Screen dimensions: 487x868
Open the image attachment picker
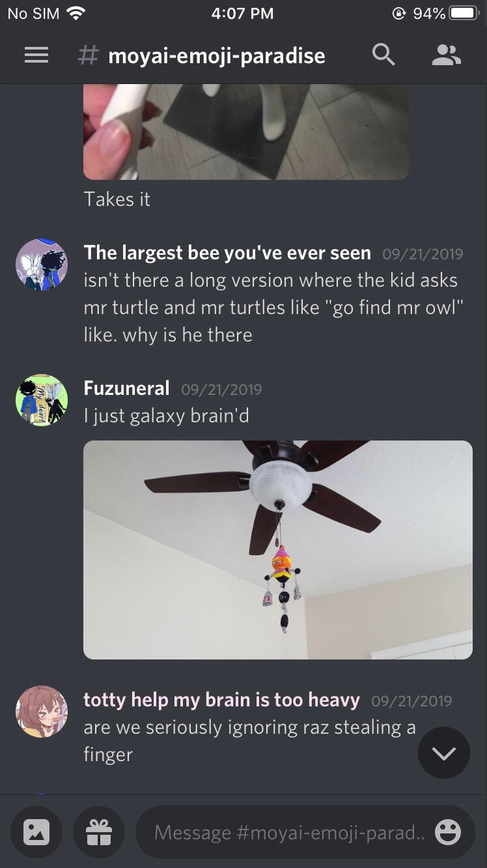[36, 832]
